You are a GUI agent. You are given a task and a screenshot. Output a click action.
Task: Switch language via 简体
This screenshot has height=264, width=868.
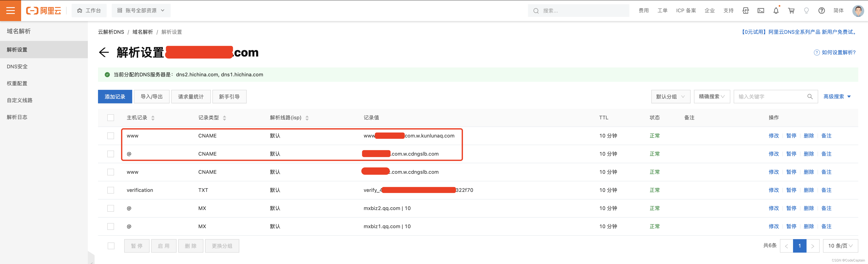838,11
